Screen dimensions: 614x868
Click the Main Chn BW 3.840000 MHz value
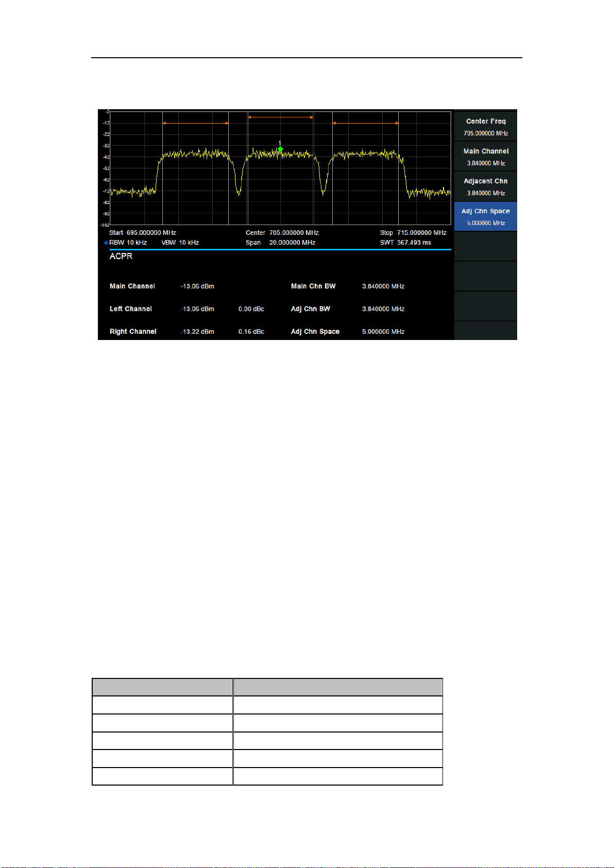[x=383, y=286]
